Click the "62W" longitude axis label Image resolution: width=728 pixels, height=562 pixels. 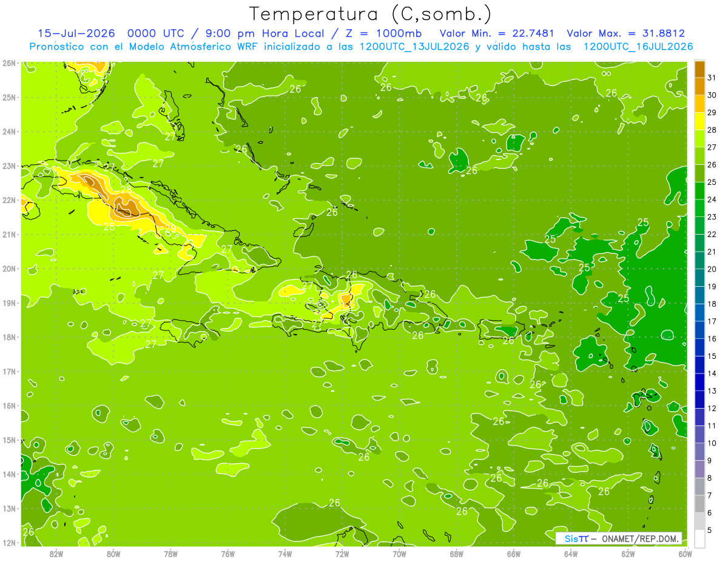coord(628,554)
